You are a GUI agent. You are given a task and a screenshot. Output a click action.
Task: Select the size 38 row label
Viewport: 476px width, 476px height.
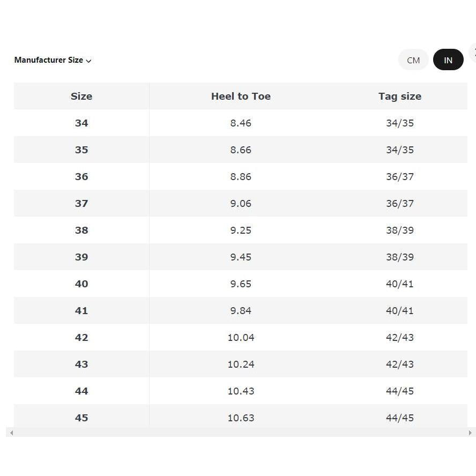(x=81, y=230)
